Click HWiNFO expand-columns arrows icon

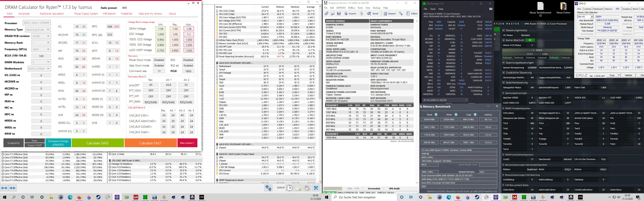4,188
